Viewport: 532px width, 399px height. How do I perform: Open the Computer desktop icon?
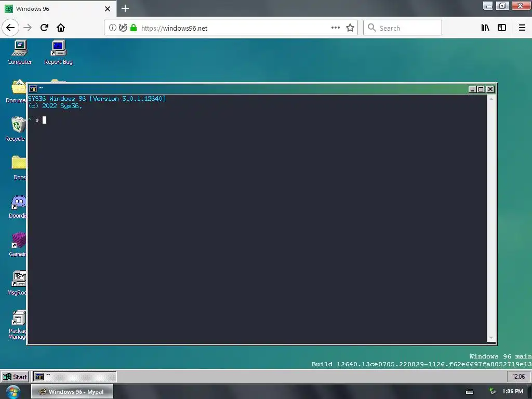tap(20, 52)
